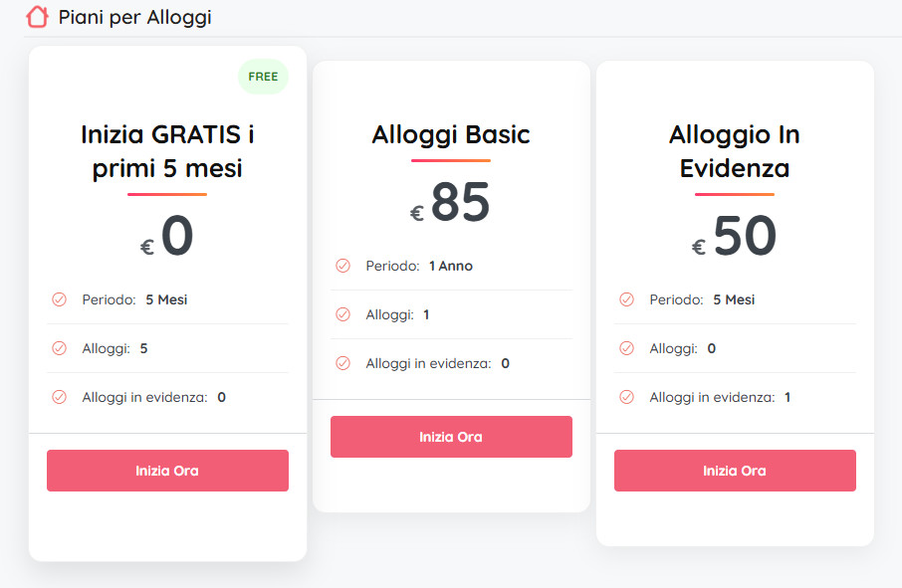902x588 pixels.
Task: Click check icon next to Periodo in Alloggio In Evidenza plan
Action: [626, 299]
